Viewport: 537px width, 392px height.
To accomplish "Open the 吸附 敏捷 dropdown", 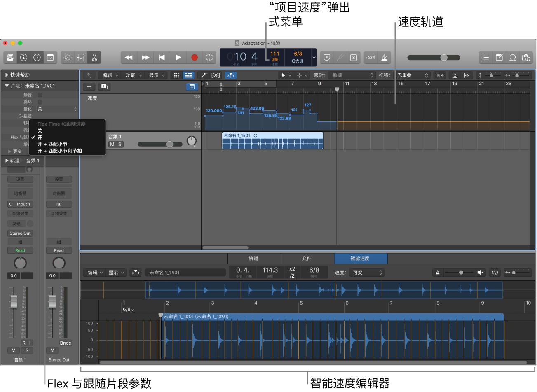I will point(352,75).
